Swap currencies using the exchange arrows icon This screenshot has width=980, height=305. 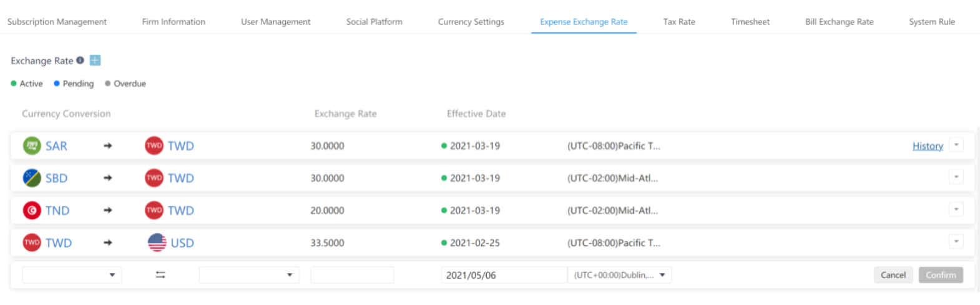160,275
